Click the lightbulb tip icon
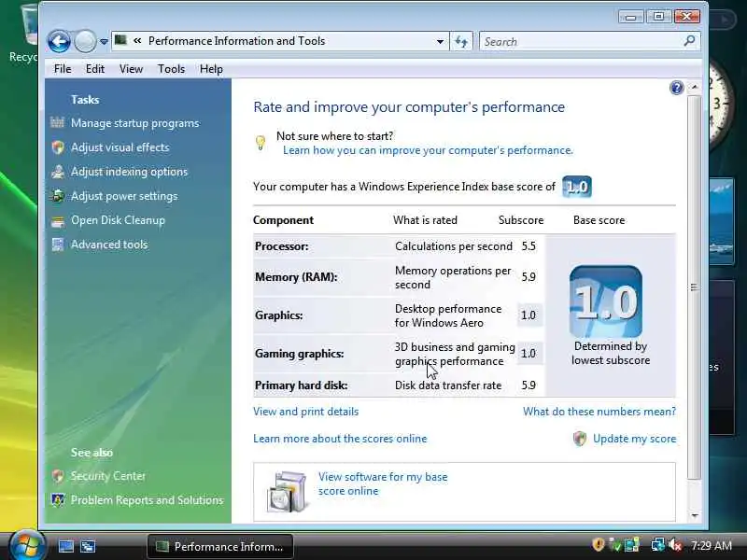This screenshot has height=560, width=747. [261, 143]
